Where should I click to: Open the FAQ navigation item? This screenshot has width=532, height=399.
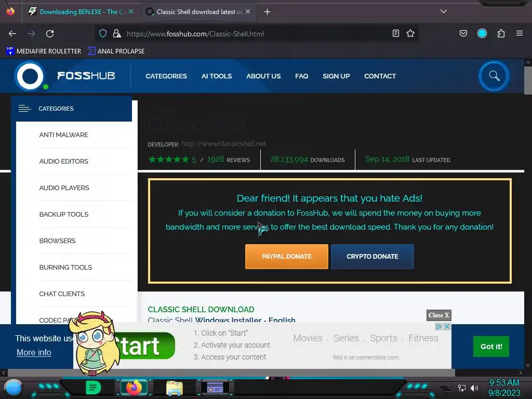tap(302, 76)
